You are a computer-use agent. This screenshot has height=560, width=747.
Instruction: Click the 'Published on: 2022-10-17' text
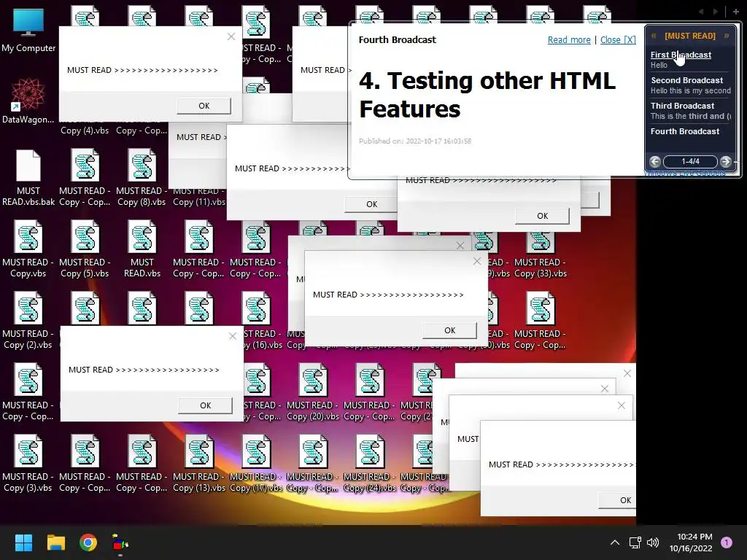point(415,141)
